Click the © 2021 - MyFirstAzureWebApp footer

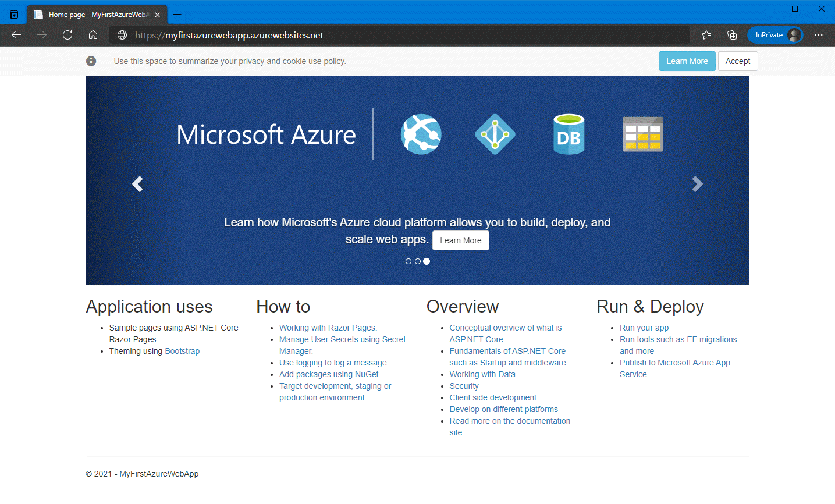143,474
